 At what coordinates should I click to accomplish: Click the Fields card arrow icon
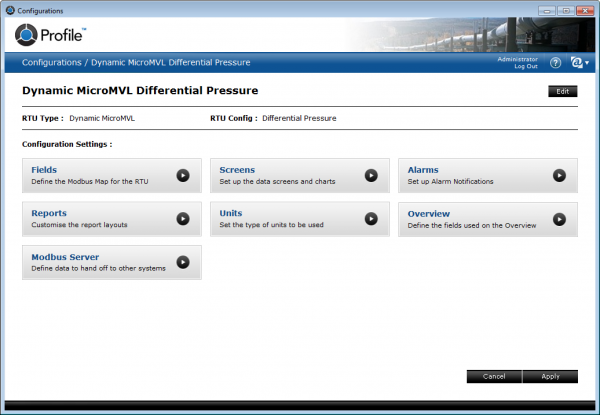183,176
